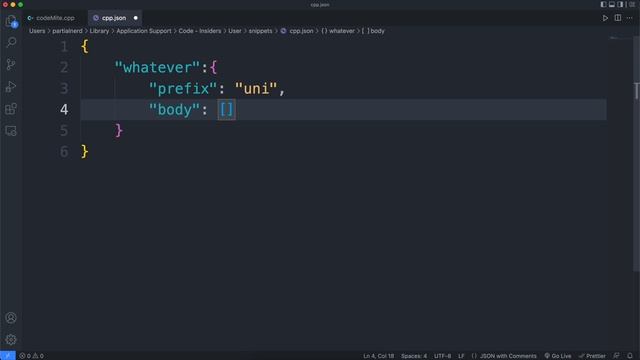
Task: Click the Ln 4, Col 18 cursor position
Action: (379, 356)
